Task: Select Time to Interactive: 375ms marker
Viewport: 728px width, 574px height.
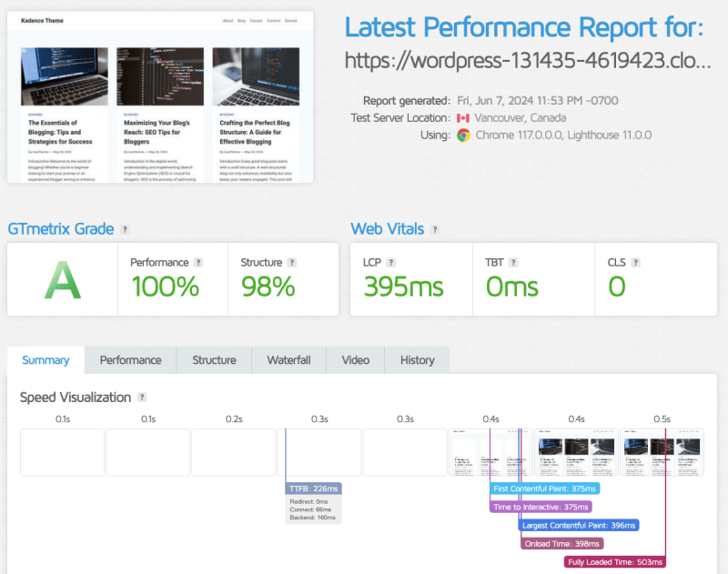Action: 541,507
